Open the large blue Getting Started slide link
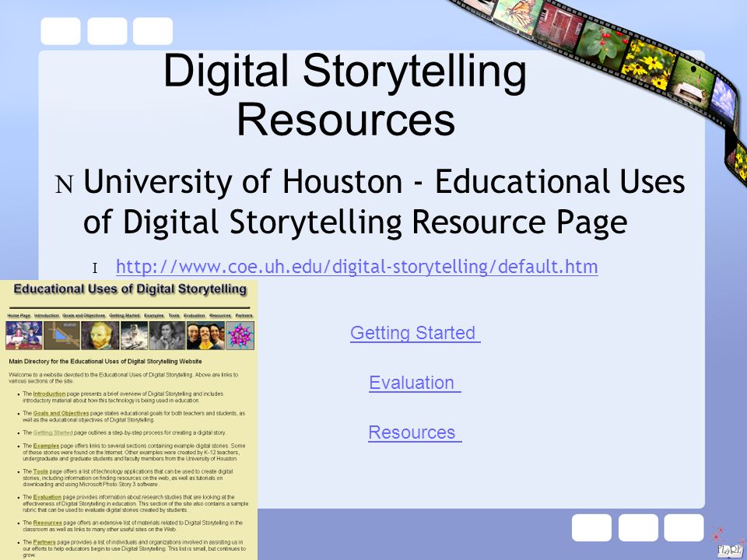This screenshot has width=747, height=560. point(415,333)
